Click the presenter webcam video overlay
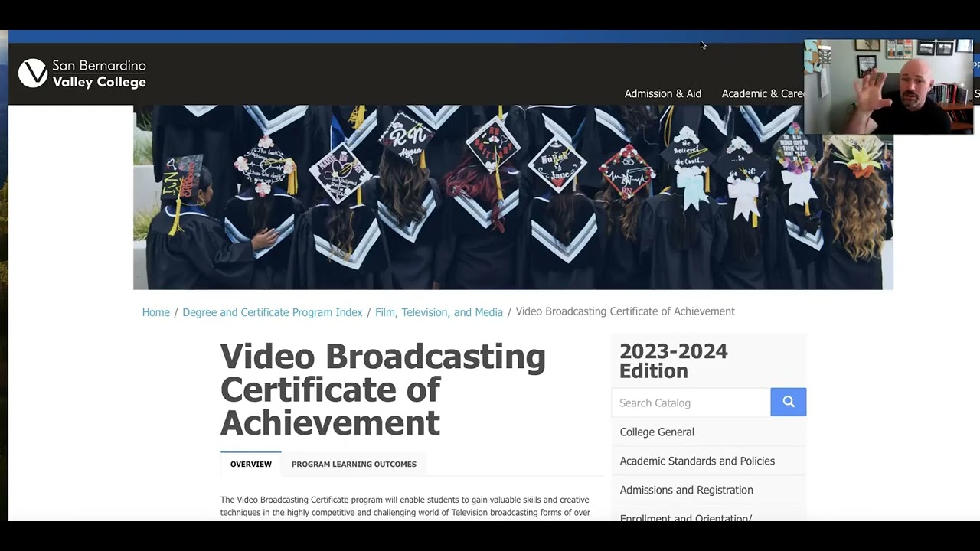Image resolution: width=980 pixels, height=551 pixels. point(888,86)
